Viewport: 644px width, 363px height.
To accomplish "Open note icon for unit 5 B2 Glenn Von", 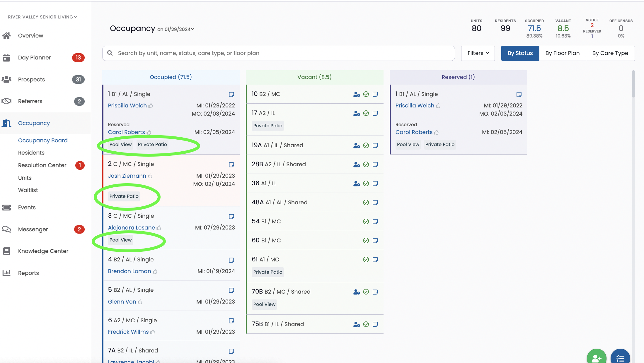I will 231,290.
